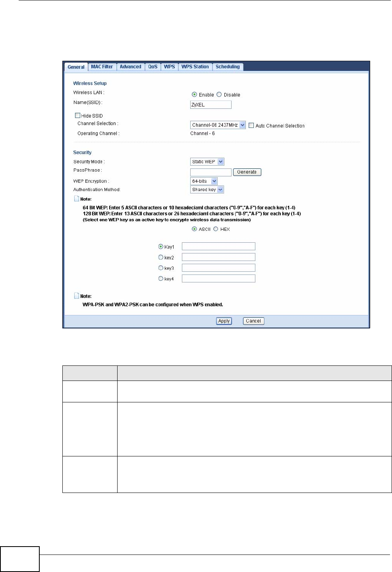Open the Authentication Method dropdown
The width and height of the screenshot is (392, 572).
coord(207,189)
